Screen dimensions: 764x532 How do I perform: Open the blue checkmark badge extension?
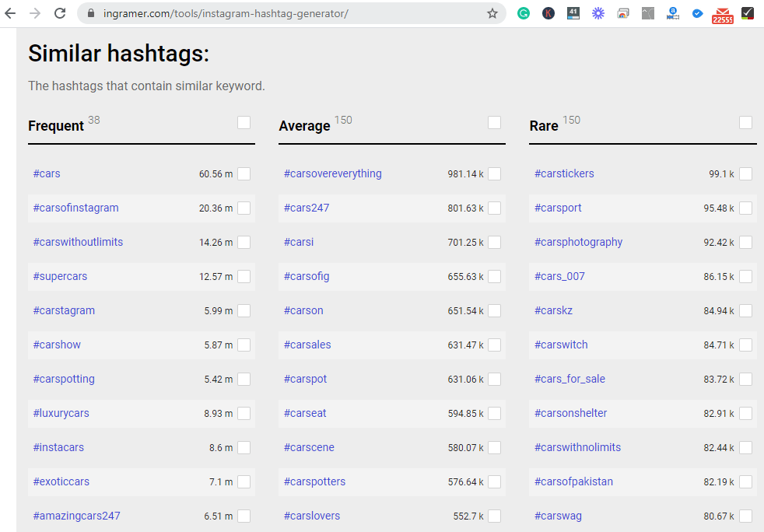(x=698, y=13)
